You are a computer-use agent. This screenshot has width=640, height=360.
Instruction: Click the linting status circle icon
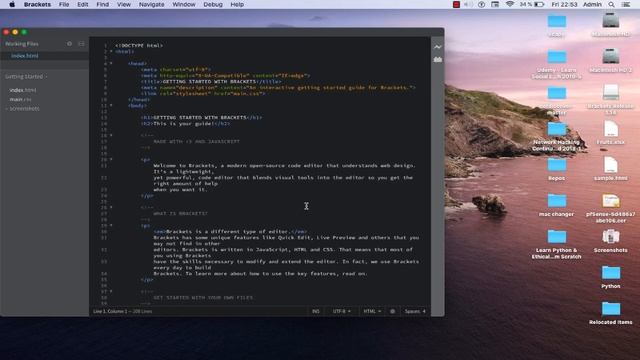(x=392, y=311)
